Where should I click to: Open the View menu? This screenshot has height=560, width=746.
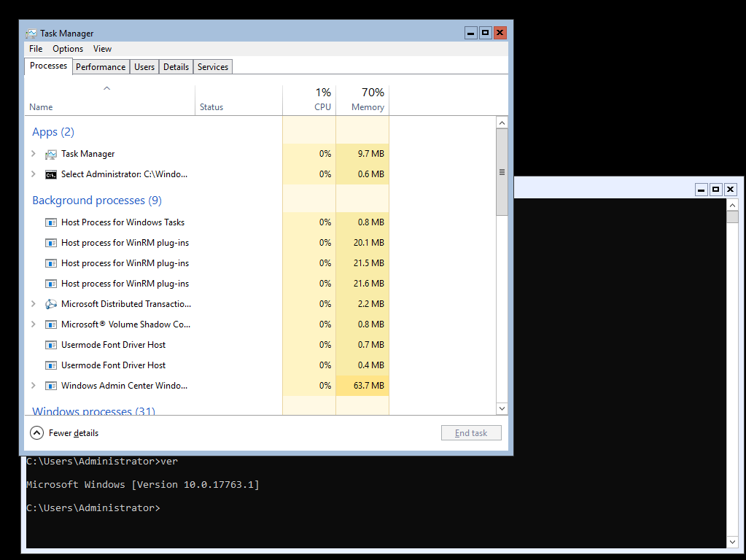102,48
